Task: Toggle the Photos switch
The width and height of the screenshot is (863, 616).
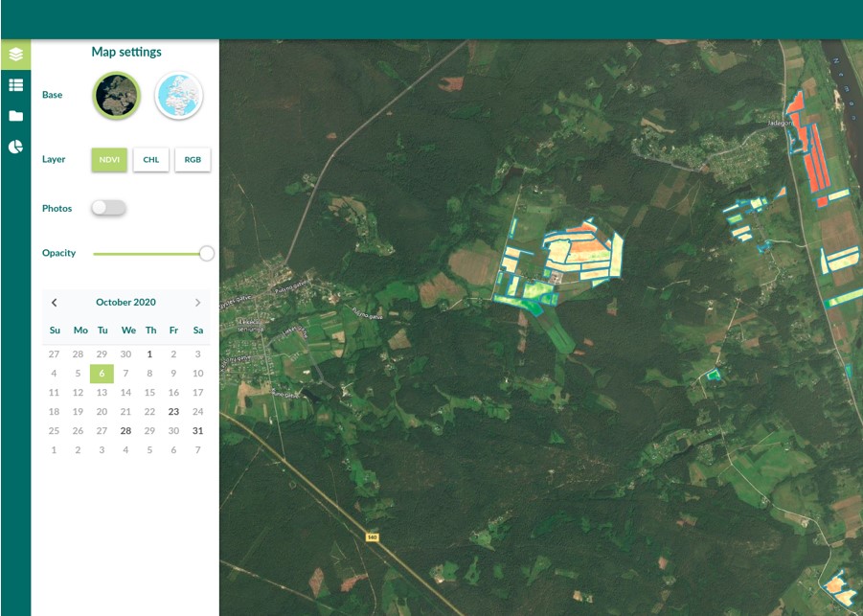Action: click(x=108, y=208)
